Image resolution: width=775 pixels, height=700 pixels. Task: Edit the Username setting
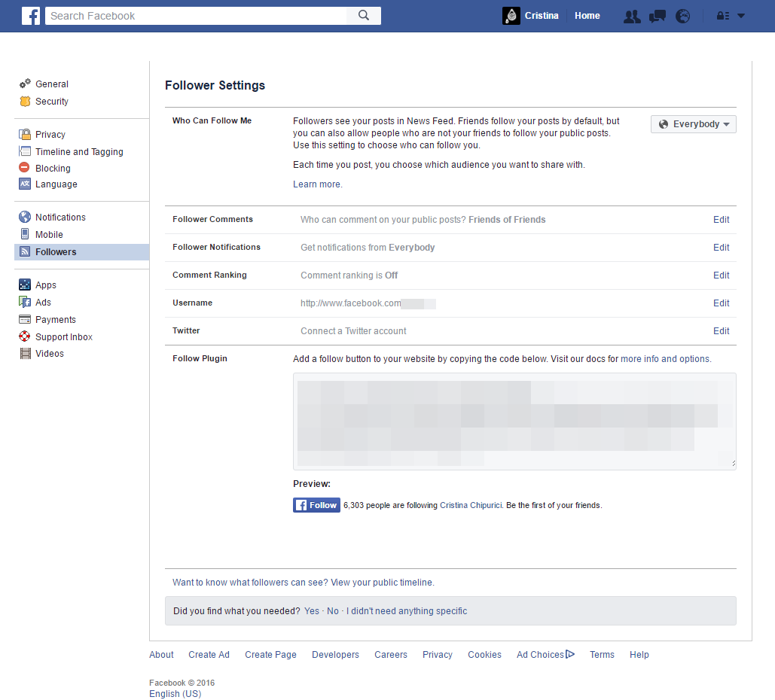pos(721,303)
